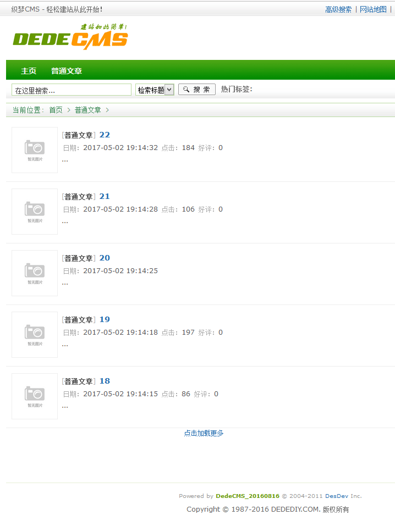Go to 主页 in the green navigation bar
This screenshot has height=532, width=395.
29,71
